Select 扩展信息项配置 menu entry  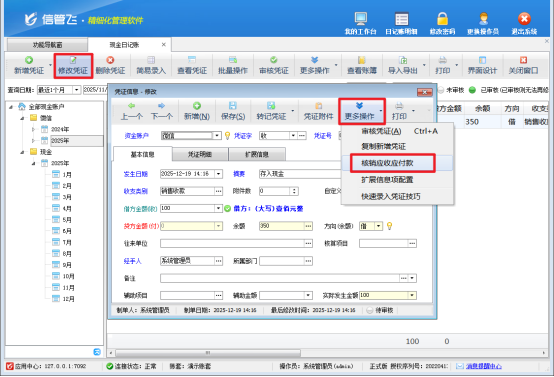click(x=397, y=179)
